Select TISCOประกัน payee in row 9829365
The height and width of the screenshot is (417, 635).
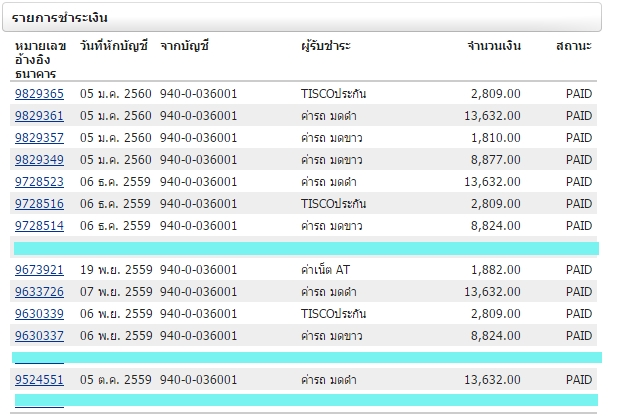(333, 94)
